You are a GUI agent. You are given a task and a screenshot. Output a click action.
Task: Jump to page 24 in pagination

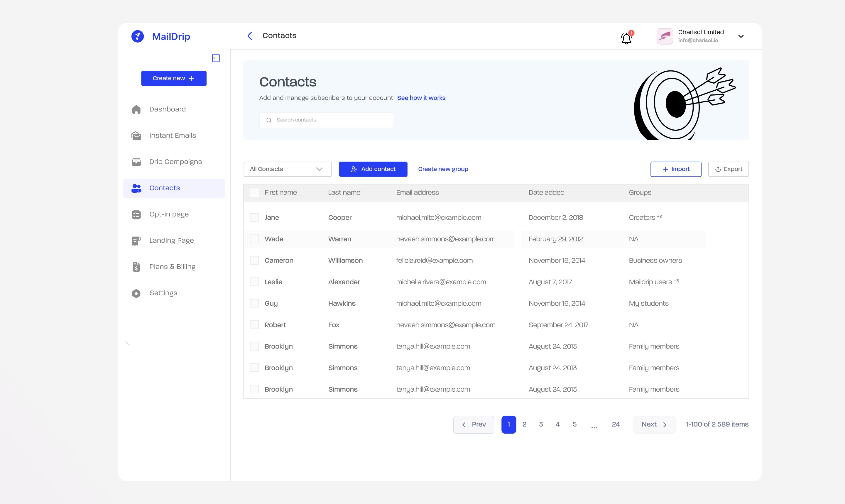[615, 424]
